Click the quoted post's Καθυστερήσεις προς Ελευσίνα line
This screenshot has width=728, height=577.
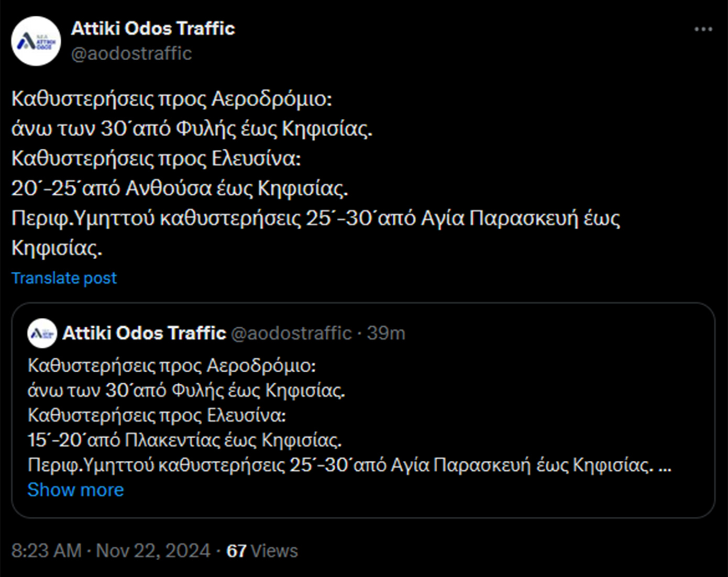(x=157, y=415)
